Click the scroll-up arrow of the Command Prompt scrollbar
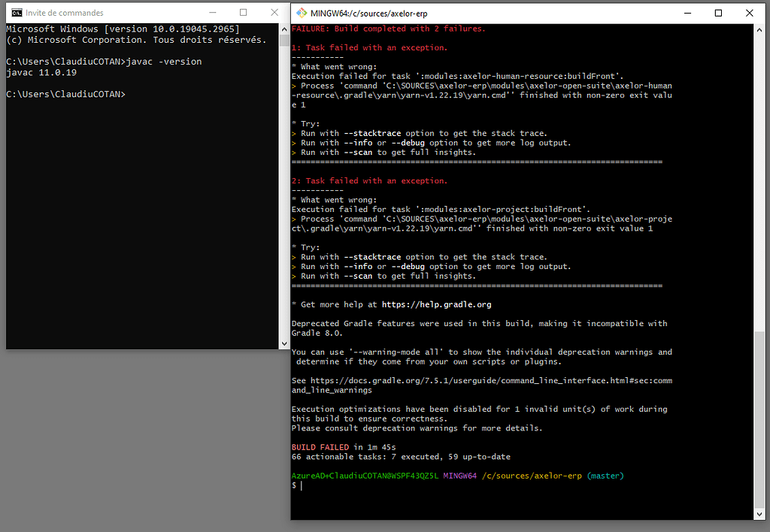Viewport: 770px width, 532px height. (x=284, y=29)
